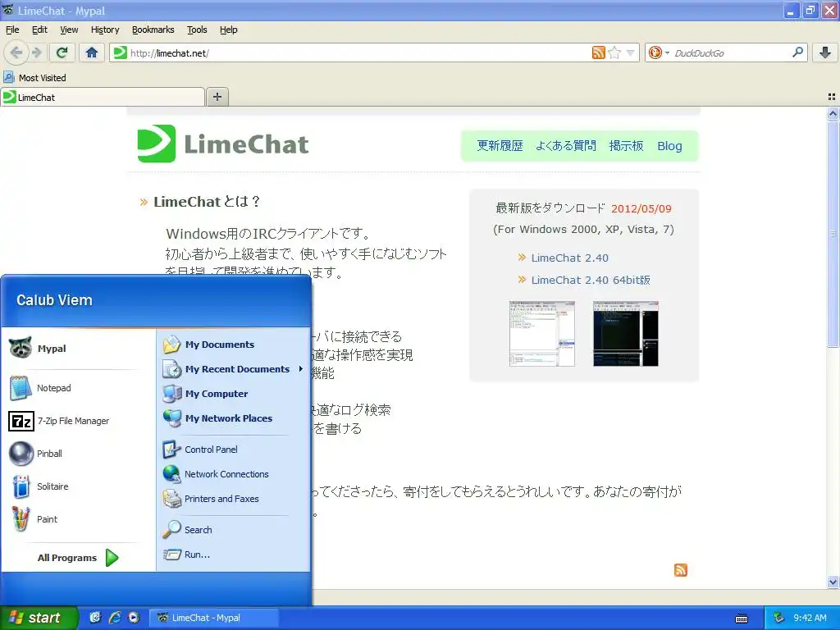Click the LimeChat logo on the page
The height and width of the screenshot is (630, 840).
pyautogui.click(x=223, y=144)
